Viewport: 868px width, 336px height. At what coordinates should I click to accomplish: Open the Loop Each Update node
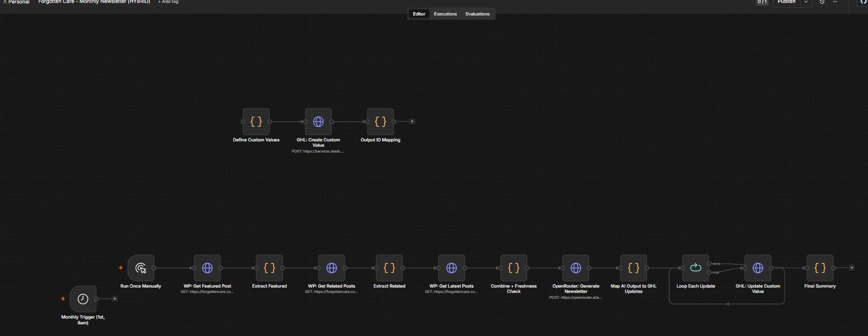696,268
